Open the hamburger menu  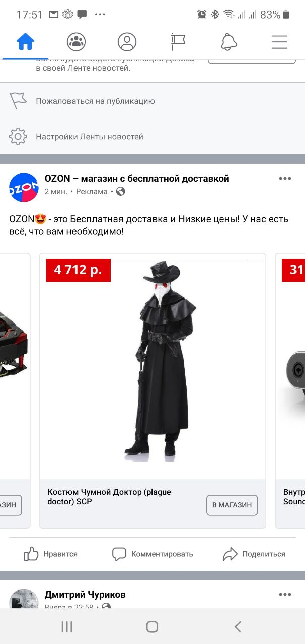tap(279, 42)
